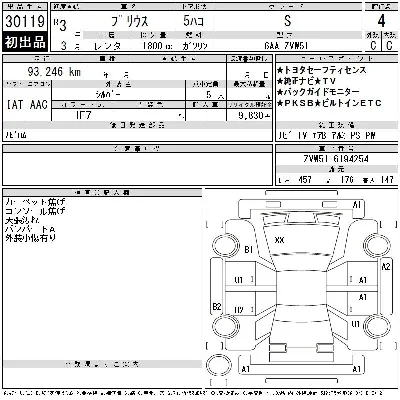The image size is (400, 400).
Task: Select the B1 mark on the diagram
Action: coord(249,249)
